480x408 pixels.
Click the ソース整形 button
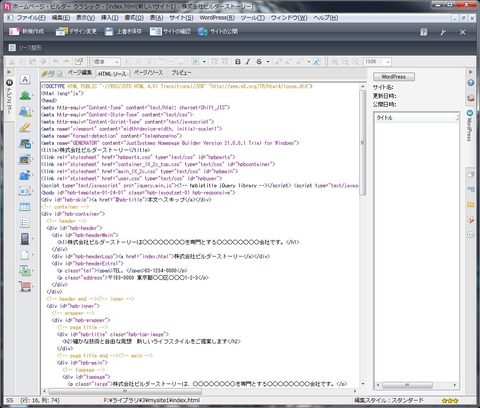[25, 48]
